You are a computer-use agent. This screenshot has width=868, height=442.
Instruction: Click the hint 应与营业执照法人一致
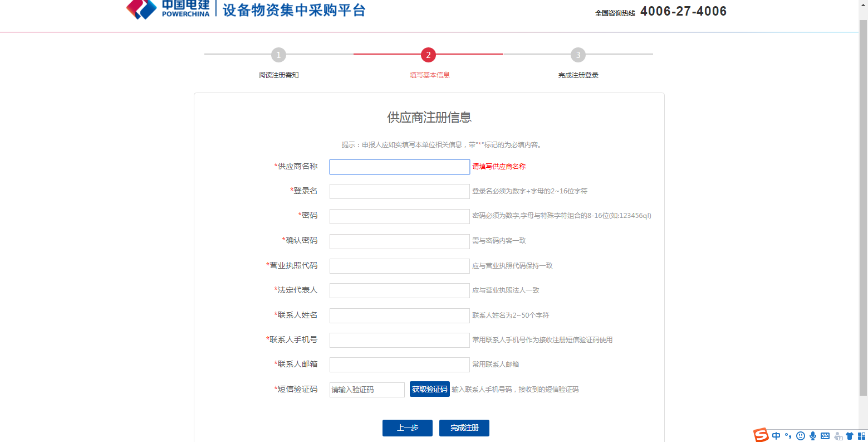(x=506, y=290)
